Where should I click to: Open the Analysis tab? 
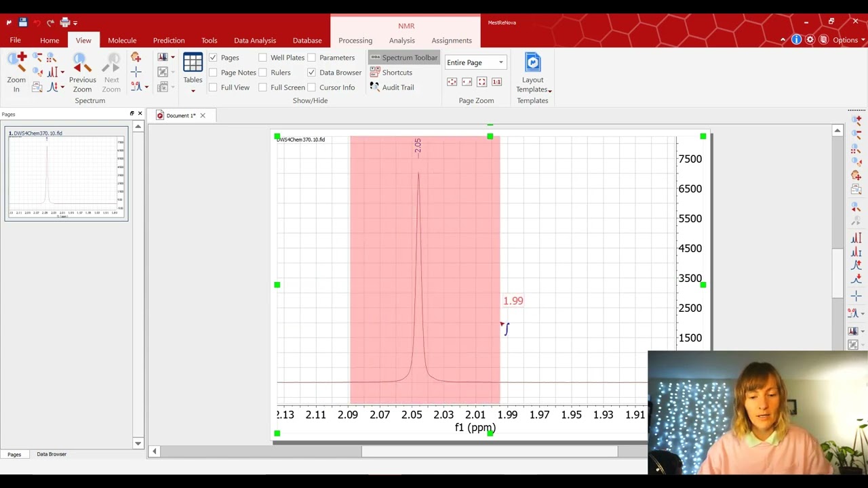[x=402, y=40]
